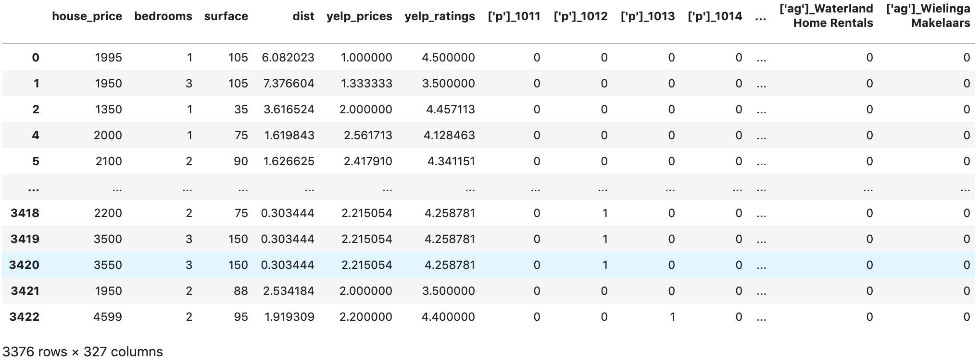Select ['p']_1012 value 1 in row 3420
The height and width of the screenshot is (364, 980).
[x=605, y=265]
